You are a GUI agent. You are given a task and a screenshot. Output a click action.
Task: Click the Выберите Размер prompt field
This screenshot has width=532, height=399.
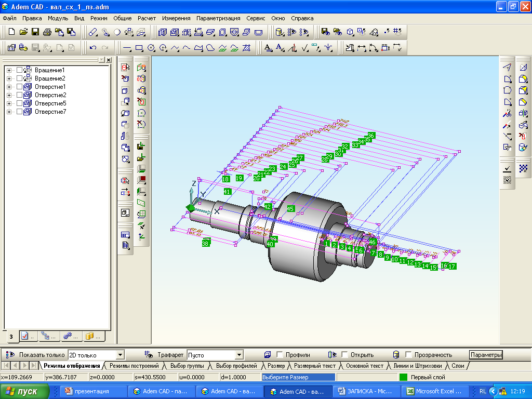298,377
